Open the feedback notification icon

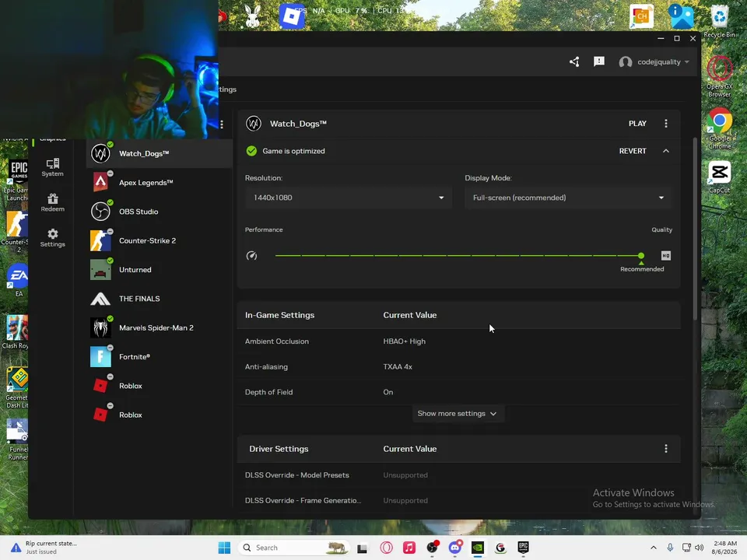click(x=599, y=62)
